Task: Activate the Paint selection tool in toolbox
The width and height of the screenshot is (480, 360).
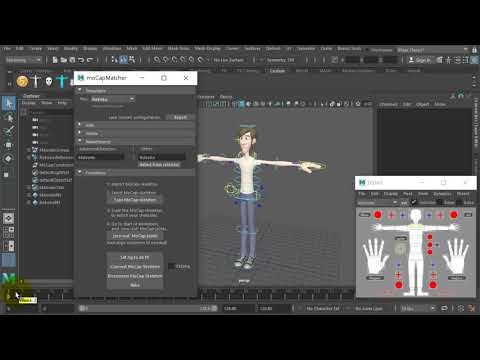Action: coord(9,131)
